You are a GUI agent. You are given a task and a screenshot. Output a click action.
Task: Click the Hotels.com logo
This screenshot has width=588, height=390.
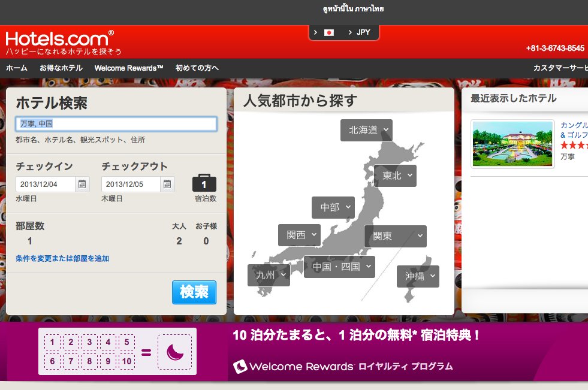tap(59, 38)
